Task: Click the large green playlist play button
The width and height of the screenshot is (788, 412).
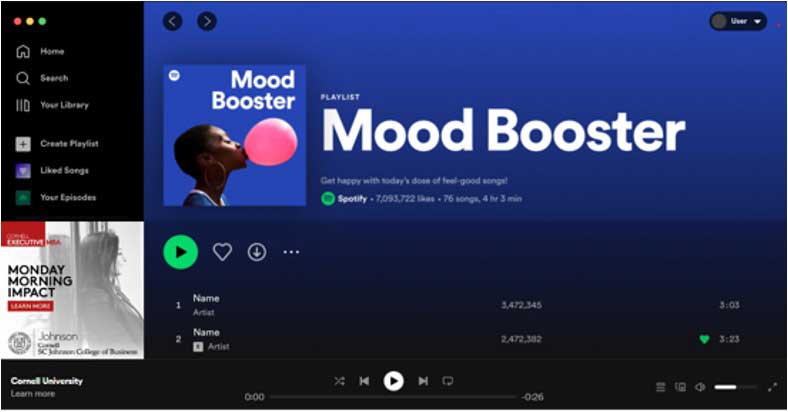Action: [x=180, y=252]
